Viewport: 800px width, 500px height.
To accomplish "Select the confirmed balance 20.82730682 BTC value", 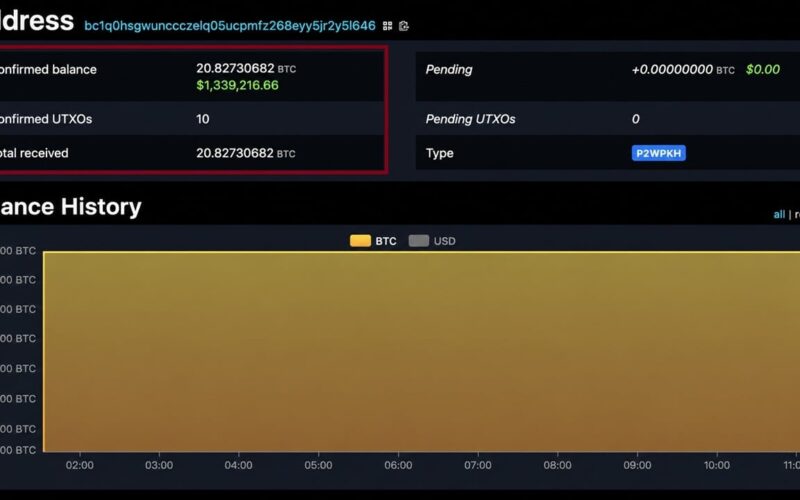I will point(246,68).
